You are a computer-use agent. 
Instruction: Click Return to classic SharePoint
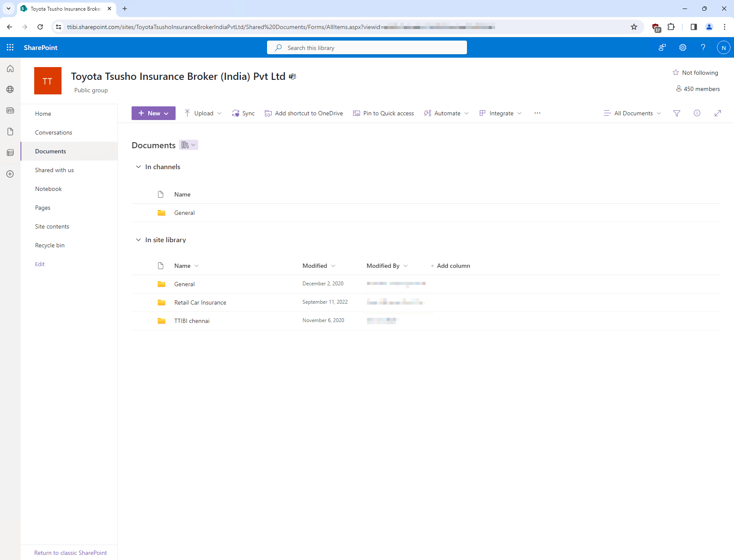(70, 553)
